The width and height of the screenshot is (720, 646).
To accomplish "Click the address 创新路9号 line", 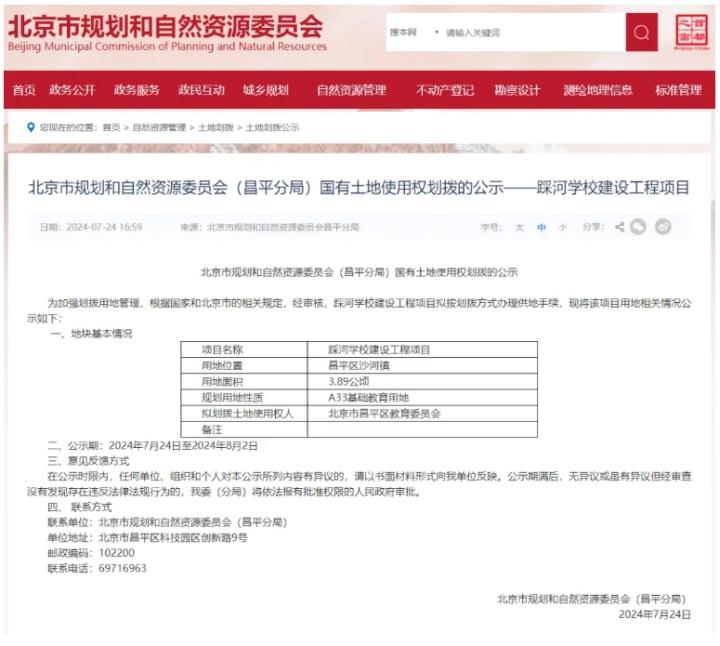I will point(147,538).
